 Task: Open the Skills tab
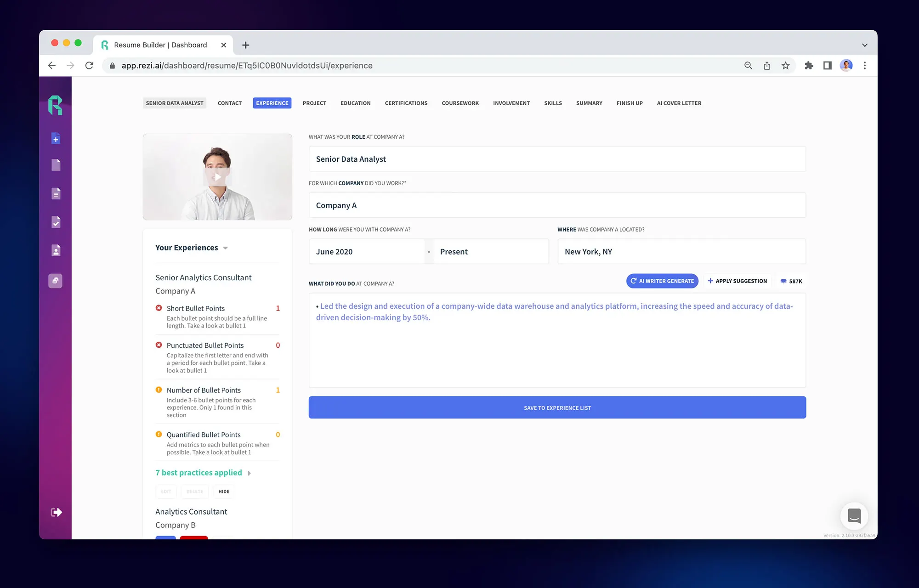(553, 103)
